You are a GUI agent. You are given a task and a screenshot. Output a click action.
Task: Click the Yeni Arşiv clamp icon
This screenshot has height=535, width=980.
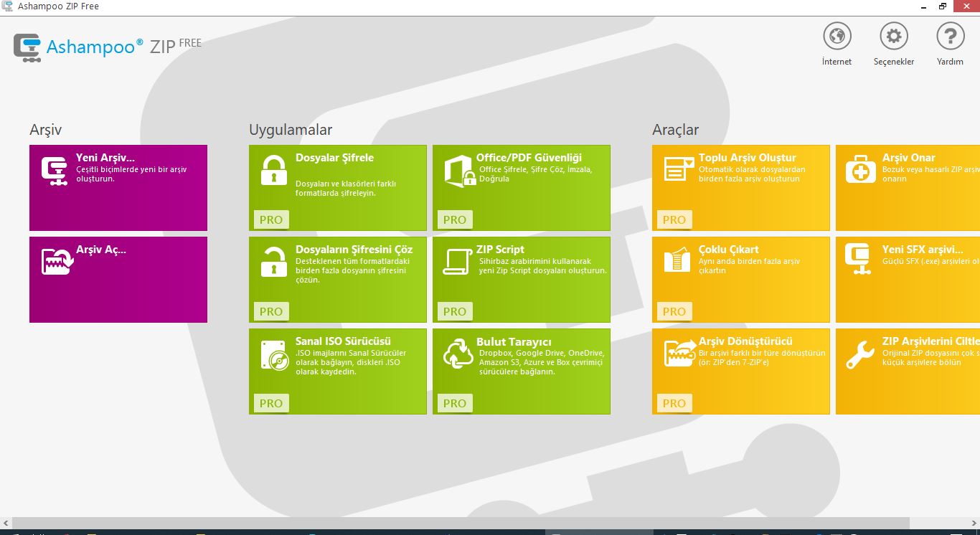tap(55, 171)
